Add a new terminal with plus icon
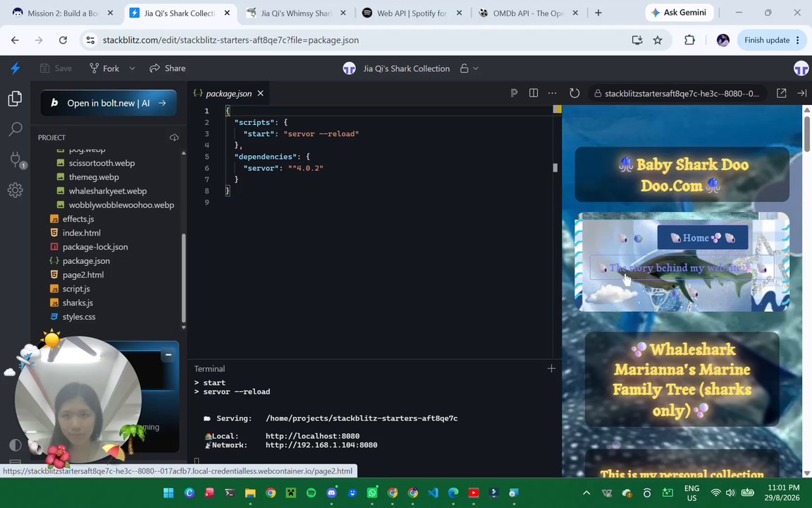This screenshot has height=508, width=812. coord(551,368)
